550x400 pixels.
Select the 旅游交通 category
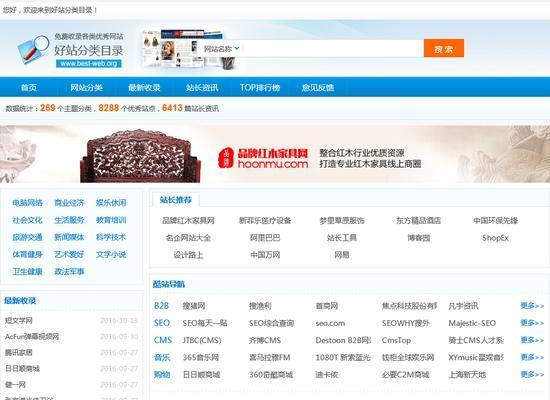(x=27, y=237)
